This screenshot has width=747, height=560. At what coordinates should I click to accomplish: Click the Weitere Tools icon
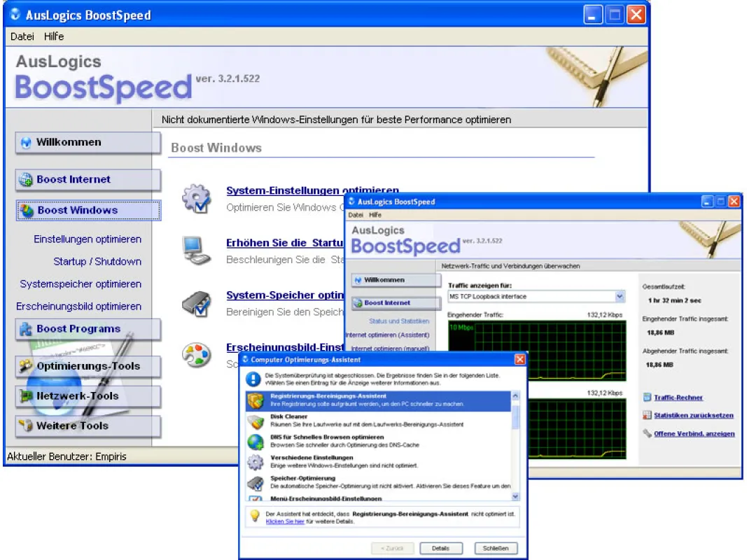click(26, 425)
